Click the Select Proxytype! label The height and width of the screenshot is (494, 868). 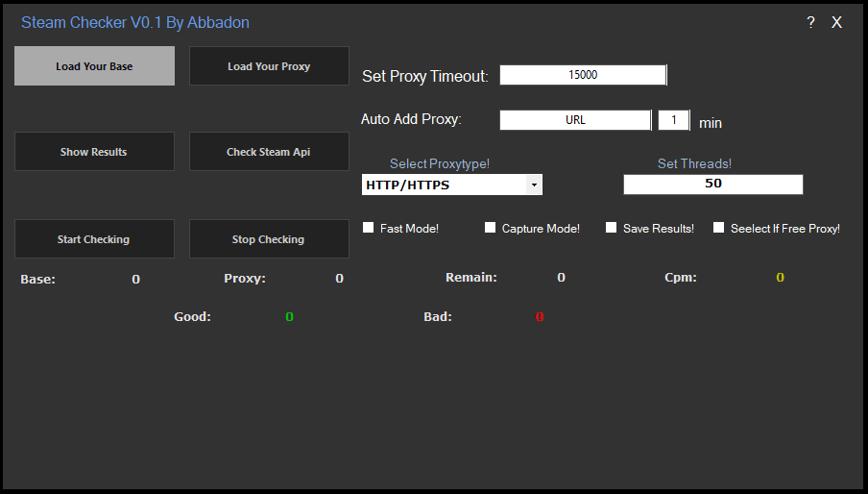click(x=440, y=163)
